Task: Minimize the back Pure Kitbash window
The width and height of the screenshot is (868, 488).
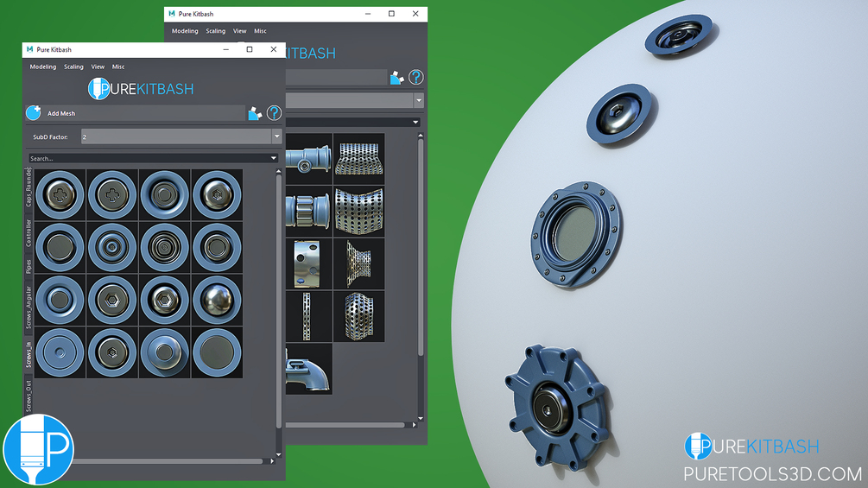Action: tap(368, 14)
